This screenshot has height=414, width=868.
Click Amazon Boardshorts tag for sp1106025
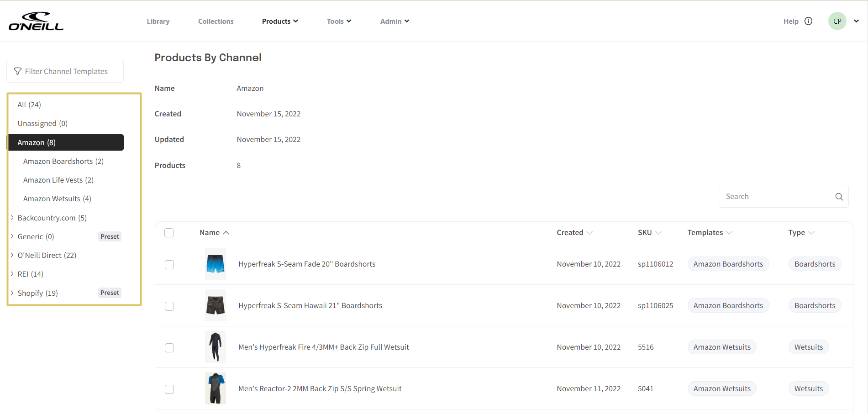tap(728, 305)
